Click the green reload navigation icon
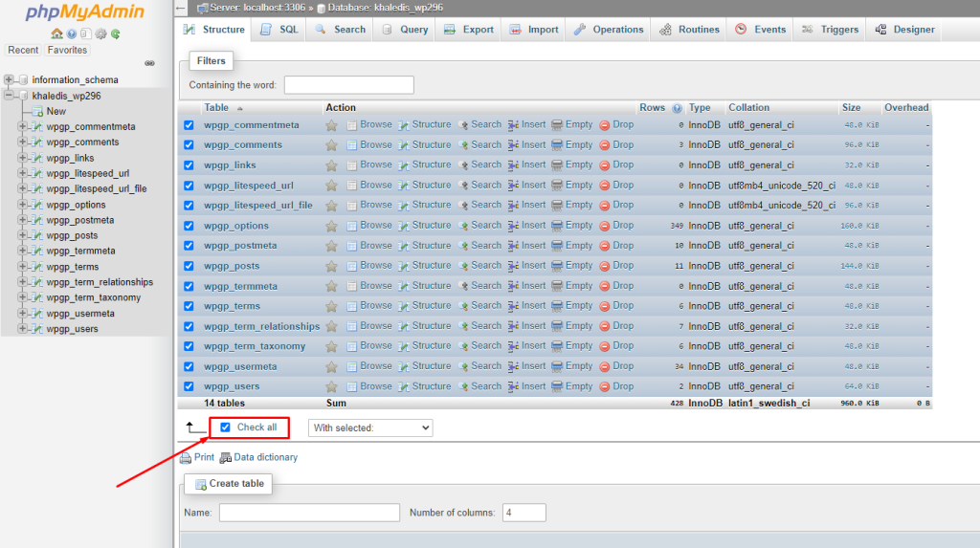Viewport: 980px width, 548px height. [115, 33]
